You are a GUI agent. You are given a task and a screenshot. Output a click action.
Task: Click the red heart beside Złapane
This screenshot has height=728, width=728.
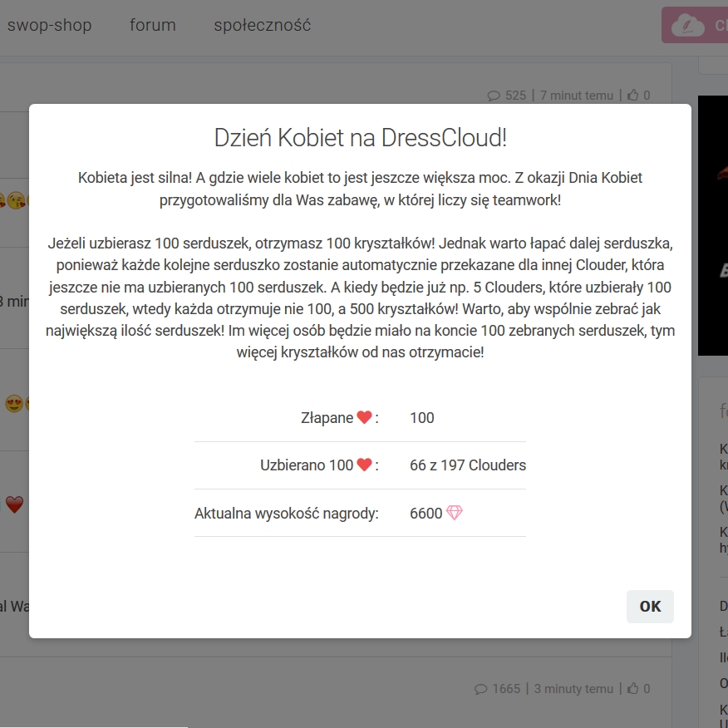(x=364, y=418)
